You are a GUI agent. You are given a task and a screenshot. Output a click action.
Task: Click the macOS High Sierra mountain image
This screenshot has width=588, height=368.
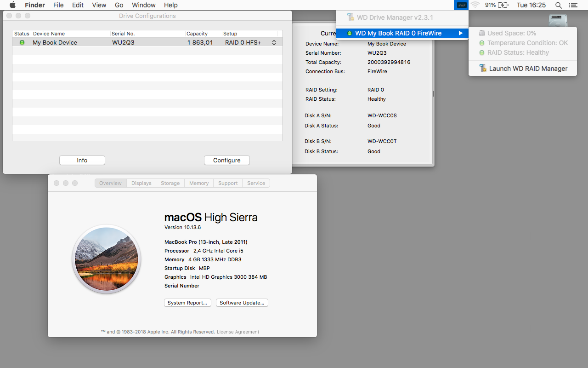coord(107,259)
